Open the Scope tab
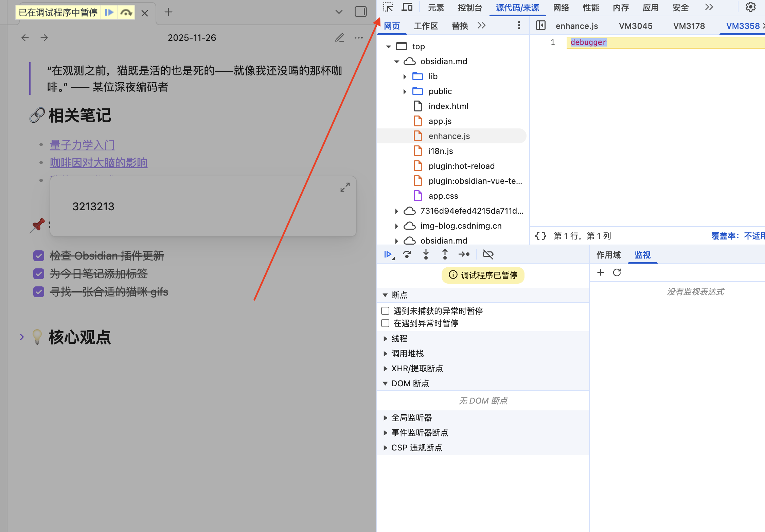Image resolution: width=765 pixels, height=532 pixels. 608,255
